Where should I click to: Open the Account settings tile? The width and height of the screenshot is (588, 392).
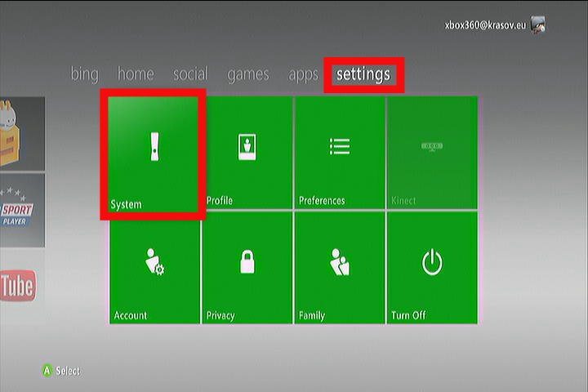click(x=155, y=267)
